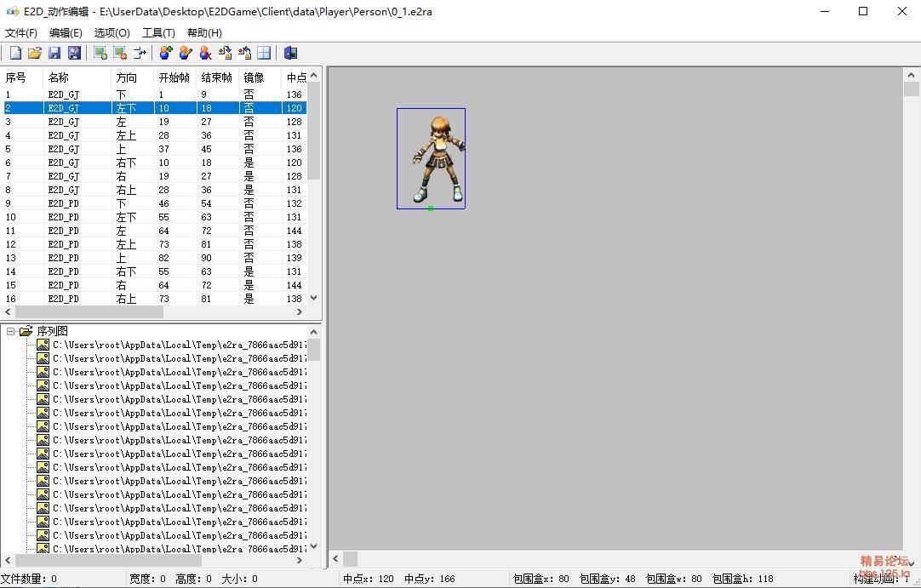Open the 工具(T) menu

pos(158,32)
